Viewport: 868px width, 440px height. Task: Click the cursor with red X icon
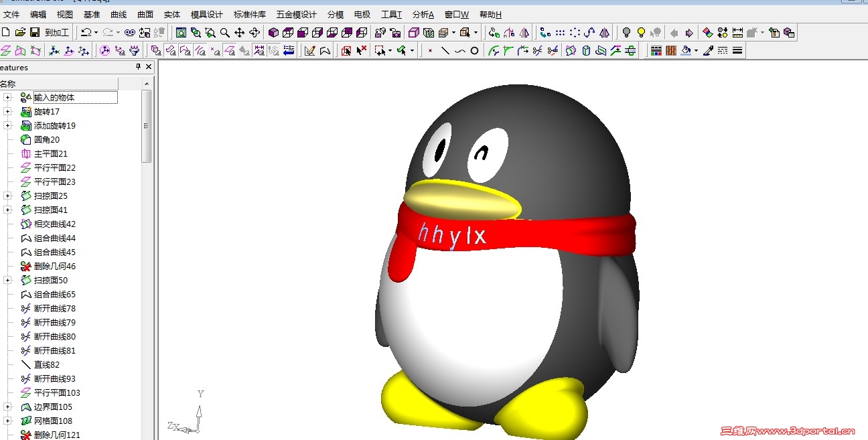pos(362,50)
